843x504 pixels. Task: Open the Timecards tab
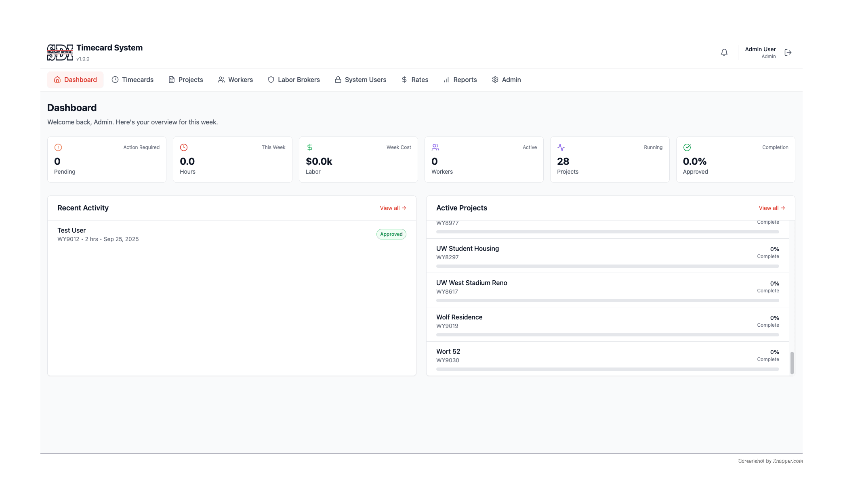[132, 80]
